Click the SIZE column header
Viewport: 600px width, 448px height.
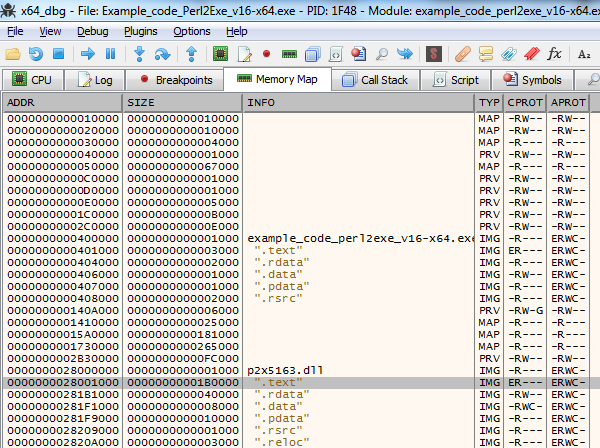183,102
